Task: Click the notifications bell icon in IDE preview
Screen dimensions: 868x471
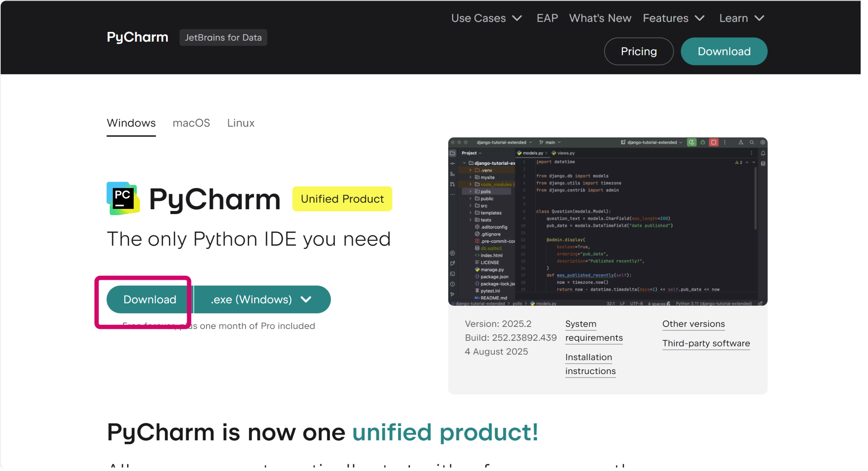Action: tap(763, 153)
